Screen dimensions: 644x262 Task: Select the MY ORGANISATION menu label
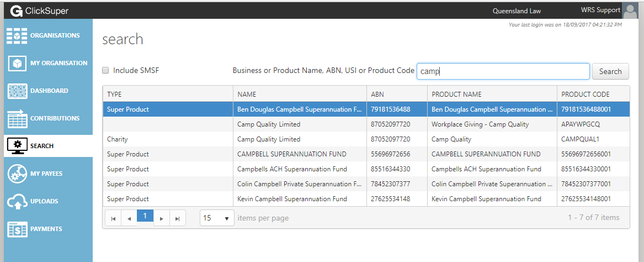(x=58, y=63)
